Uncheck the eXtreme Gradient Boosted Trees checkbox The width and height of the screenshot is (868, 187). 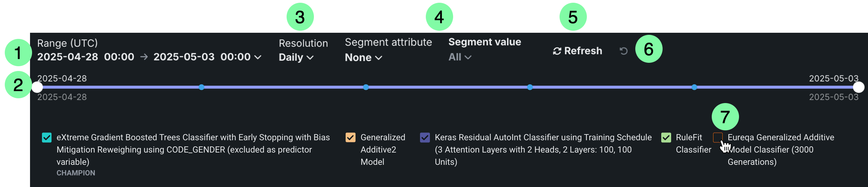click(x=47, y=138)
